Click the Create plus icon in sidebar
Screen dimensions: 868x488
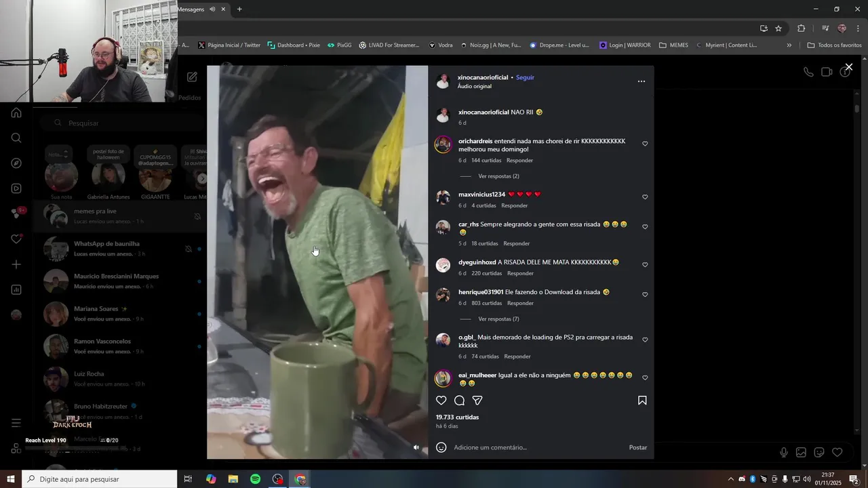pyautogui.click(x=16, y=264)
